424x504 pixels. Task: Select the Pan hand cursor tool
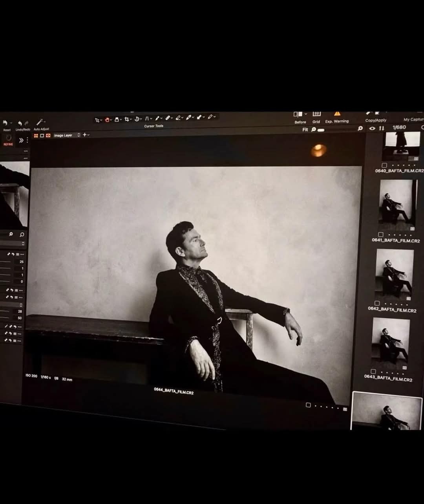[x=107, y=119]
